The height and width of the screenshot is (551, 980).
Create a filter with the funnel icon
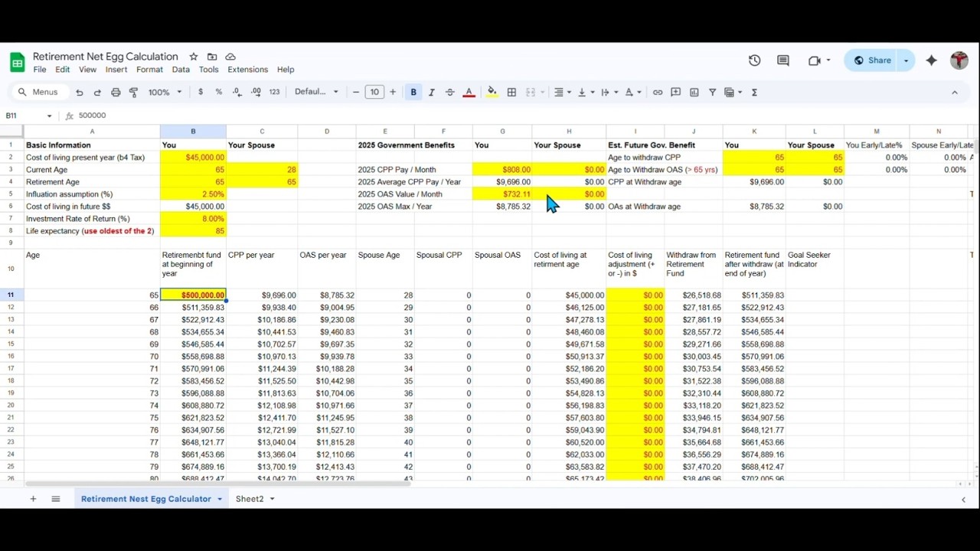pos(713,93)
